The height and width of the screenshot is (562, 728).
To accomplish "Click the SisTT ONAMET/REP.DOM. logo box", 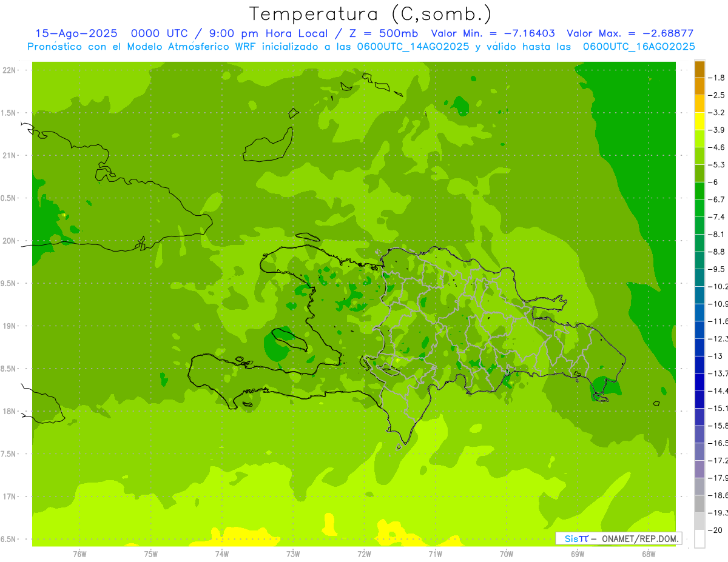I will (618, 538).
